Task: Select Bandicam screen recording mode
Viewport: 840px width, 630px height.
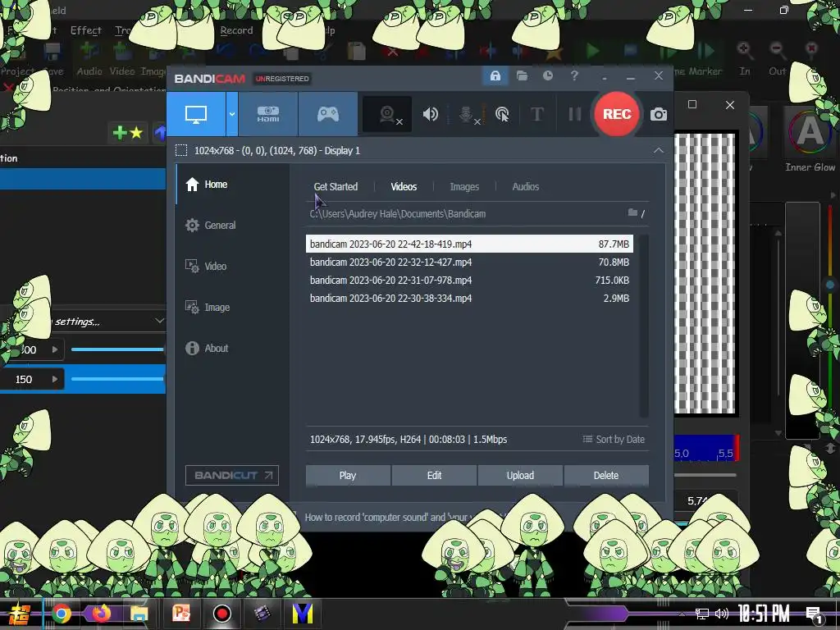Action: [x=196, y=114]
